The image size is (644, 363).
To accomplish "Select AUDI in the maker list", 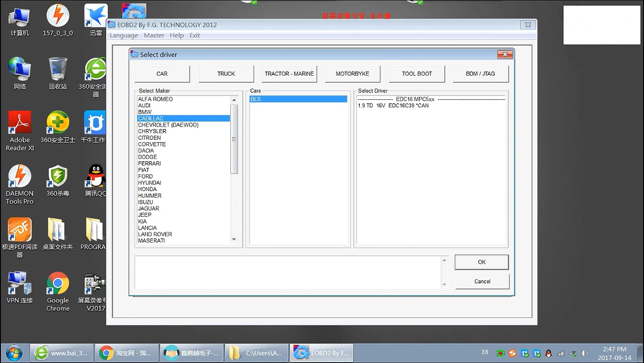I will click(184, 106).
